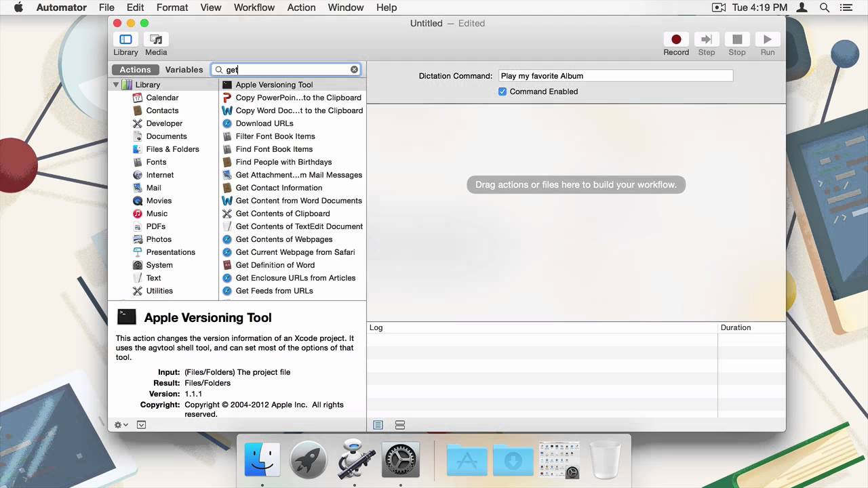Select the Internet category icon
Viewport: 868px width, 488px height.
[x=138, y=175]
